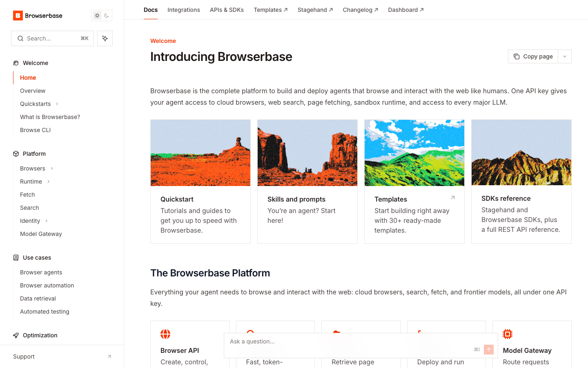Click the Templates card green hills image
Screen dimensions: 588x368
pyautogui.click(x=414, y=153)
